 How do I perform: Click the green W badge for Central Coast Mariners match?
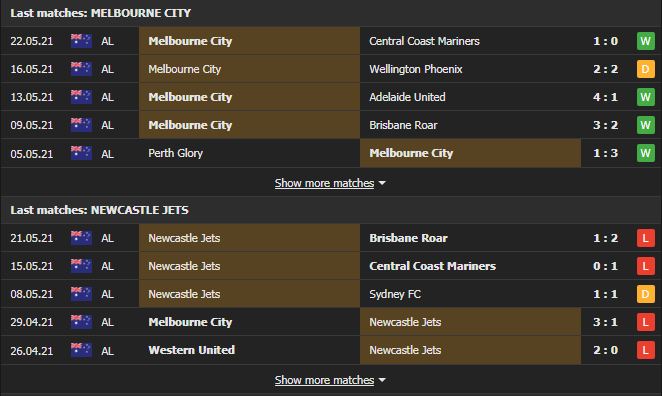[646, 41]
